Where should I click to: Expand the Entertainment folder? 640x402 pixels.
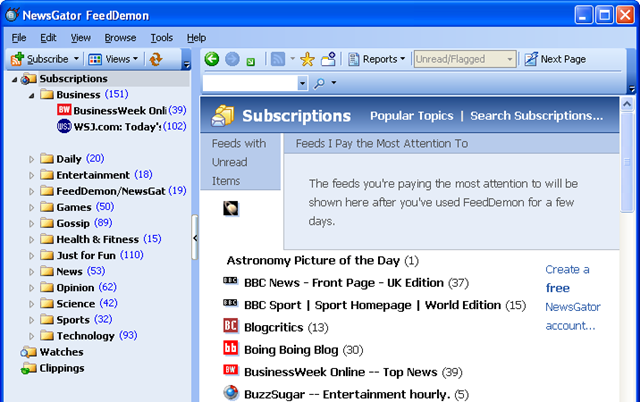[31, 175]
